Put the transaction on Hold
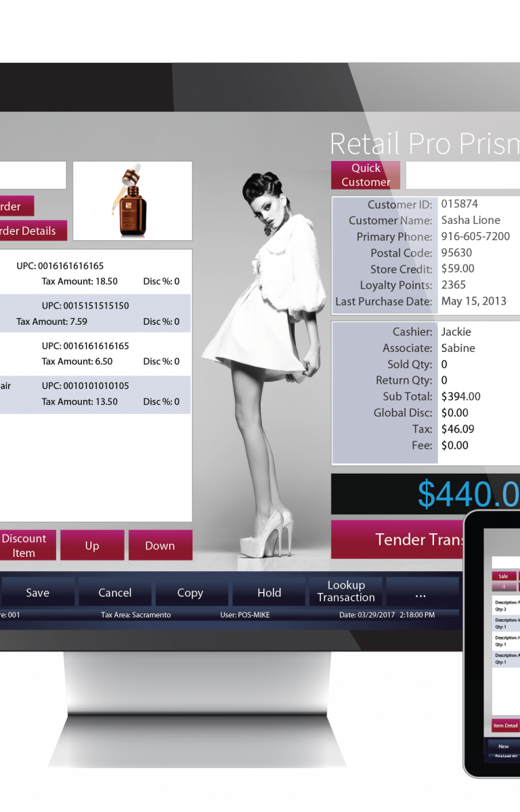520x812 pixels. point(269,592)
